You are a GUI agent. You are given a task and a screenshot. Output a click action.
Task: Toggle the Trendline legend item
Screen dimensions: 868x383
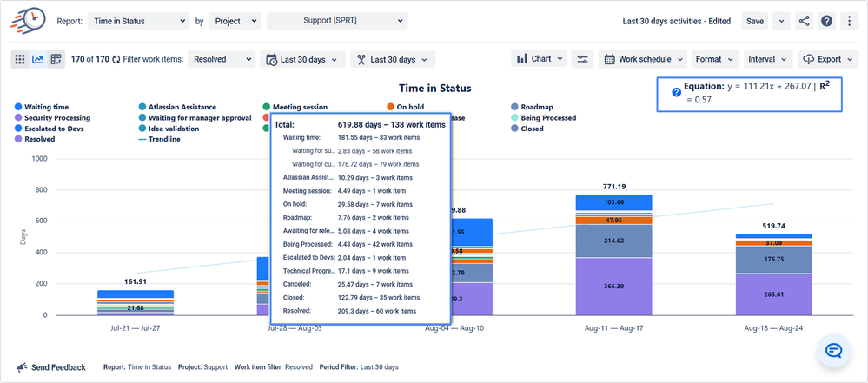tap(160, 140)
